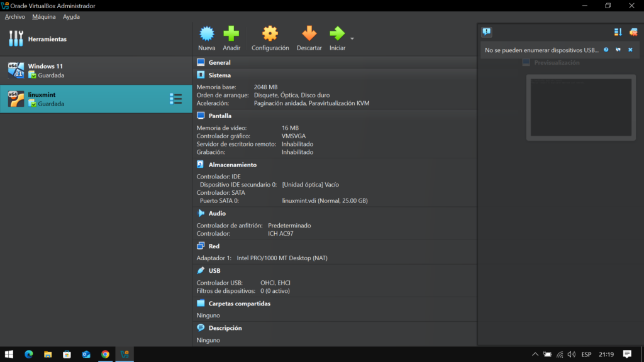
Task: Click the linuxmint.vdi disk entry
Action: 325,200
